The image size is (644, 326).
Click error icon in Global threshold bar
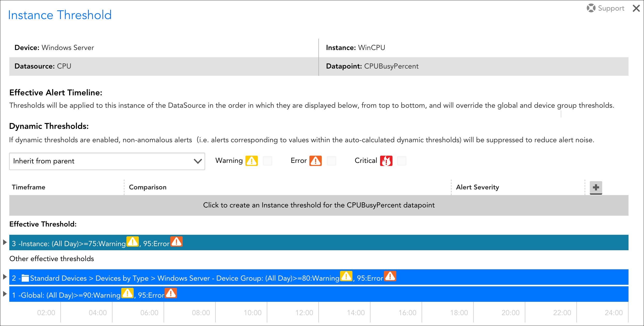171,293
